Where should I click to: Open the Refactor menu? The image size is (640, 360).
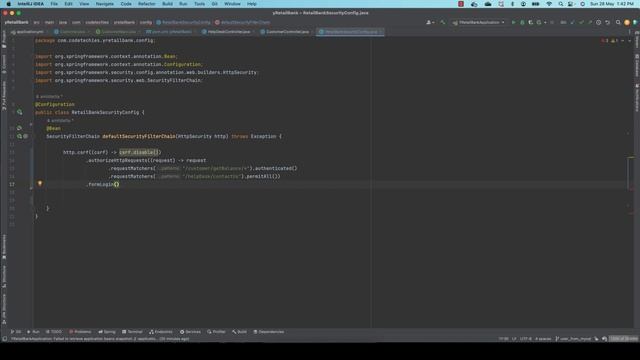pyautogui.click(x=147, y=4)
